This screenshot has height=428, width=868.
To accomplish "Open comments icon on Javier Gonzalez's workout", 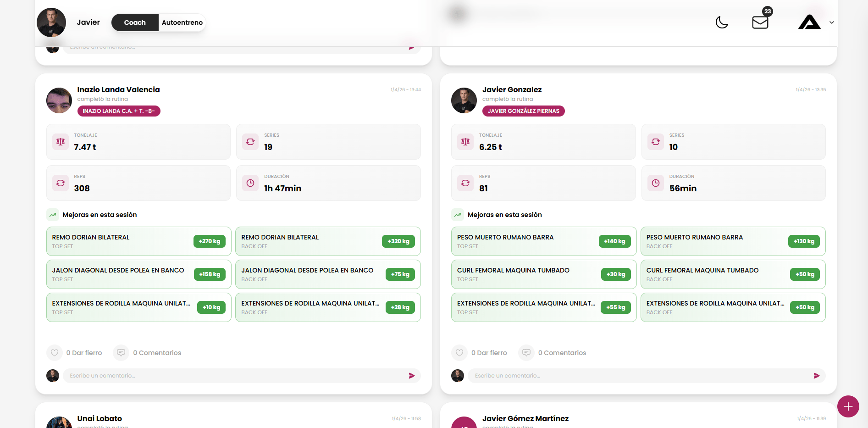I will pyautogui.click(x=526, y=353).
